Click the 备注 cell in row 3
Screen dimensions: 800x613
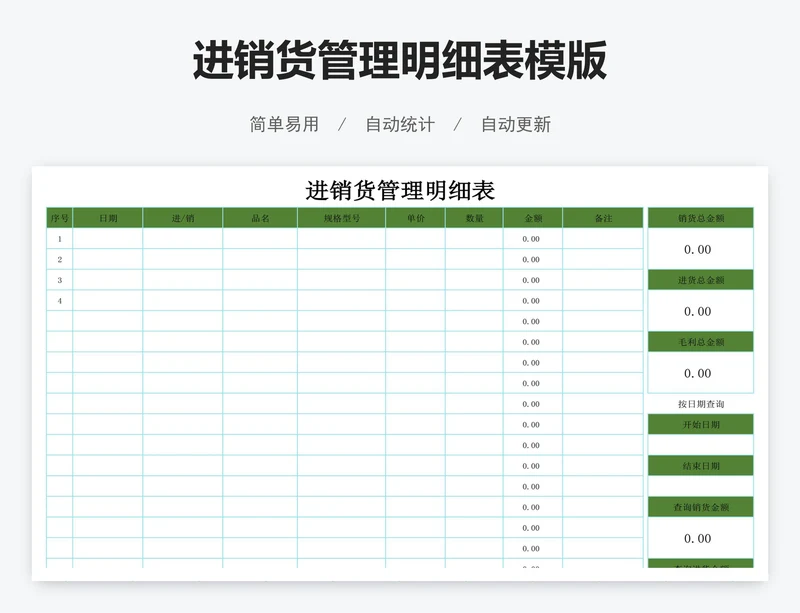pyautogui.click(x=603, y=280)
